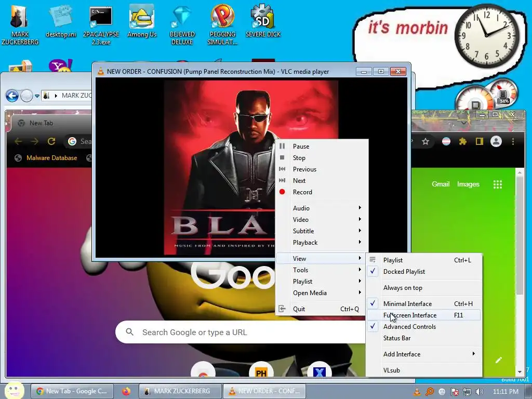Image resolution: width=532 pixels, height=399 pixels.
Task: Click the customize pencil icon in Chrome
Action: (x=498, y=360)
